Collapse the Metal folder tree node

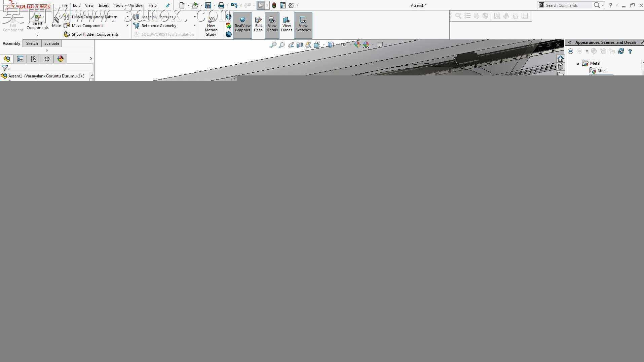[578, 63]
